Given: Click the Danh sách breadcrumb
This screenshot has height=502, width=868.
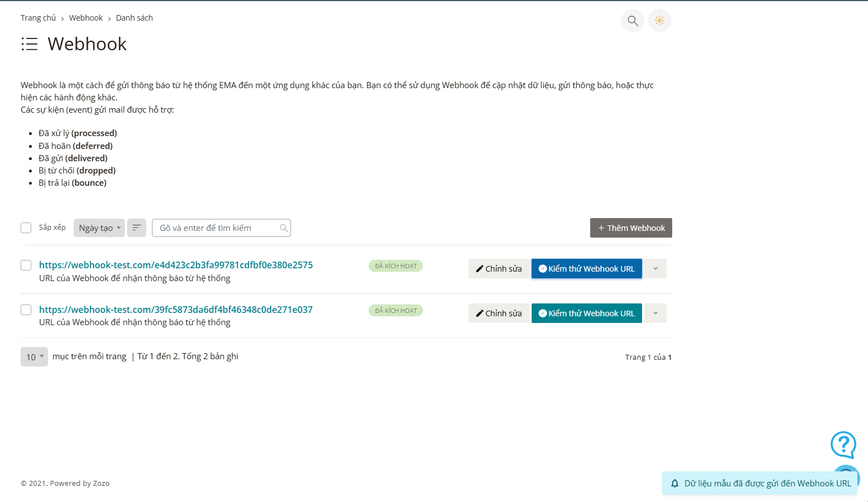Looking at the screenshot, I should point(134,18).
